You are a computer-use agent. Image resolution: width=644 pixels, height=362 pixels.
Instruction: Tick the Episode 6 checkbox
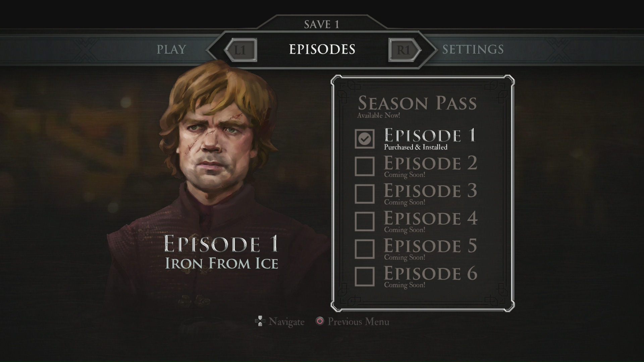click(365, 277)
